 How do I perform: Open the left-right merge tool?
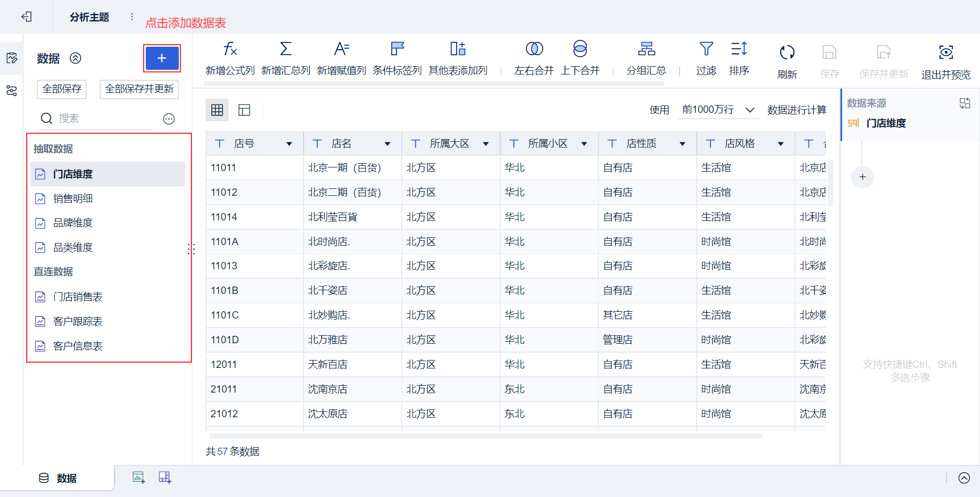pos(534,58)
